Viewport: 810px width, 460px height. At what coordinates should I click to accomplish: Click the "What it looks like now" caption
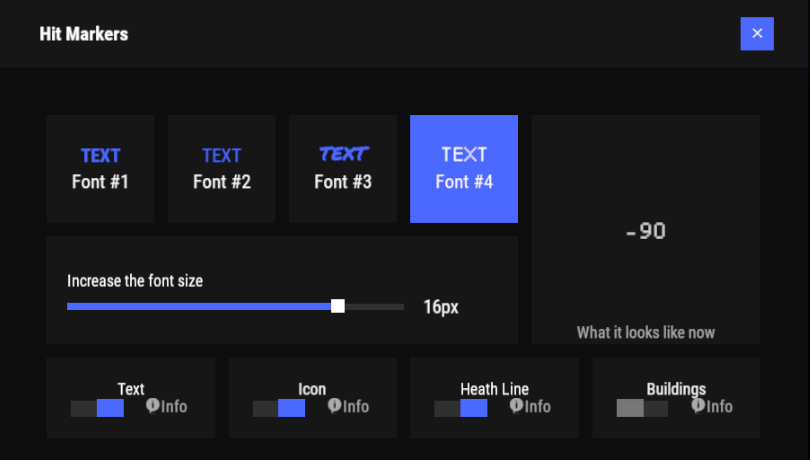tap(646, 332)
